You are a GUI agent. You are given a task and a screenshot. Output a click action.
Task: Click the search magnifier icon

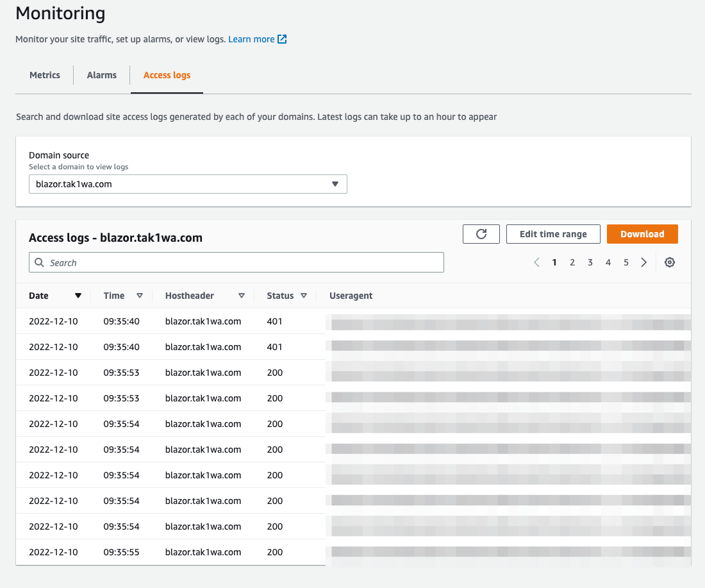click(x=39, y=262)
